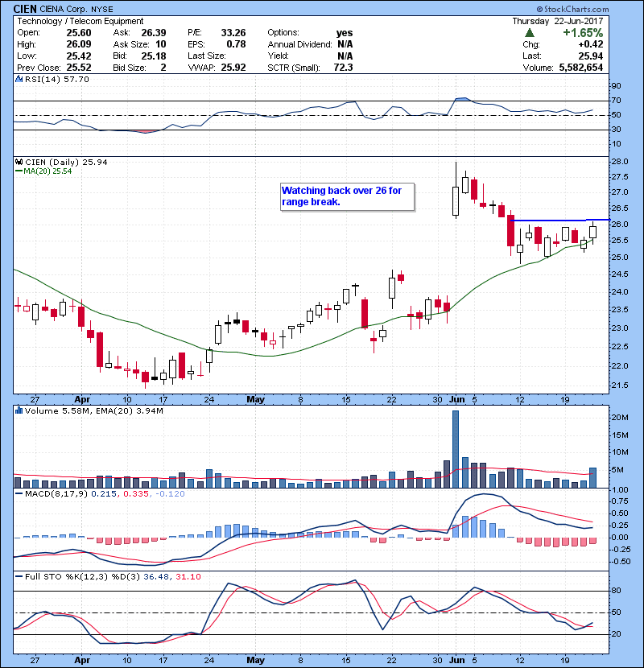Select the Low value 25.42
644x668 pixels.
[79, 56]
